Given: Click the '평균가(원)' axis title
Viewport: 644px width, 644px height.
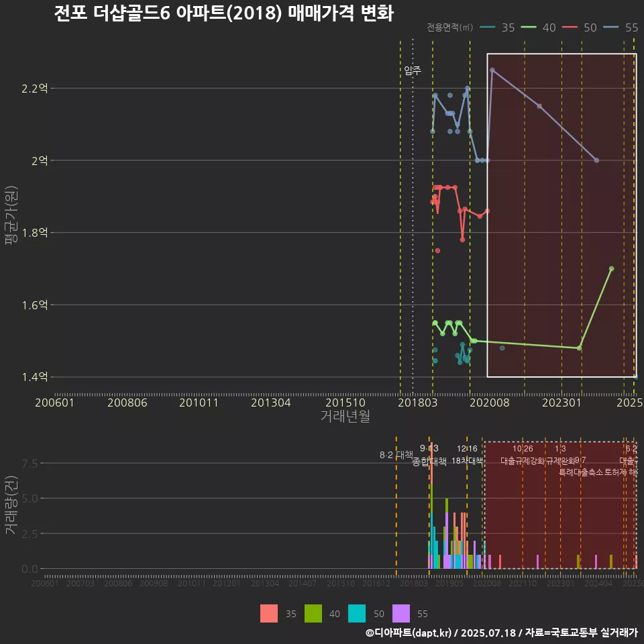Looking at the screenshot, I should click(11, 215).
